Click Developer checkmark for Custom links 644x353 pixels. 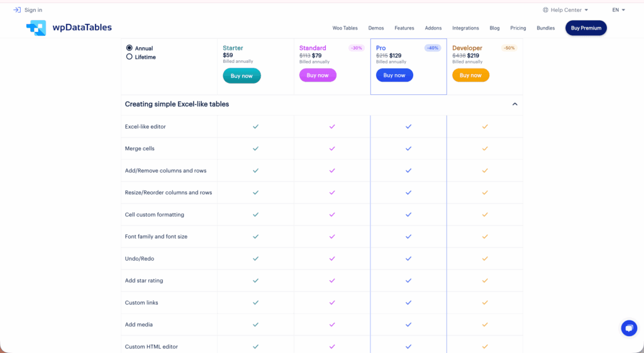pyautogui.click(x=485, y=303)
